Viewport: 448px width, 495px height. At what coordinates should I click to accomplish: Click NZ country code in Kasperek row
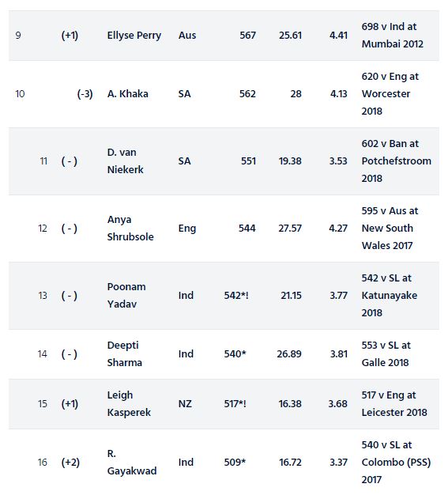[185, 404]
